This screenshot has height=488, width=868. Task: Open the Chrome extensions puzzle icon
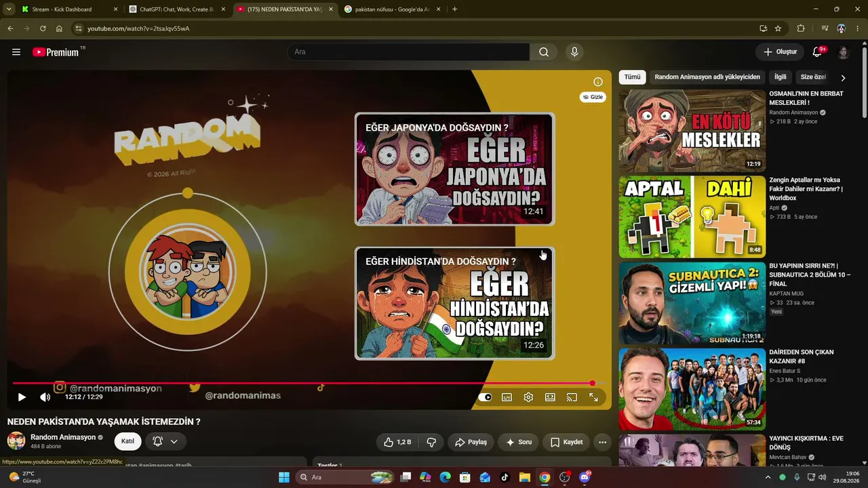click(x=801, y=28)
